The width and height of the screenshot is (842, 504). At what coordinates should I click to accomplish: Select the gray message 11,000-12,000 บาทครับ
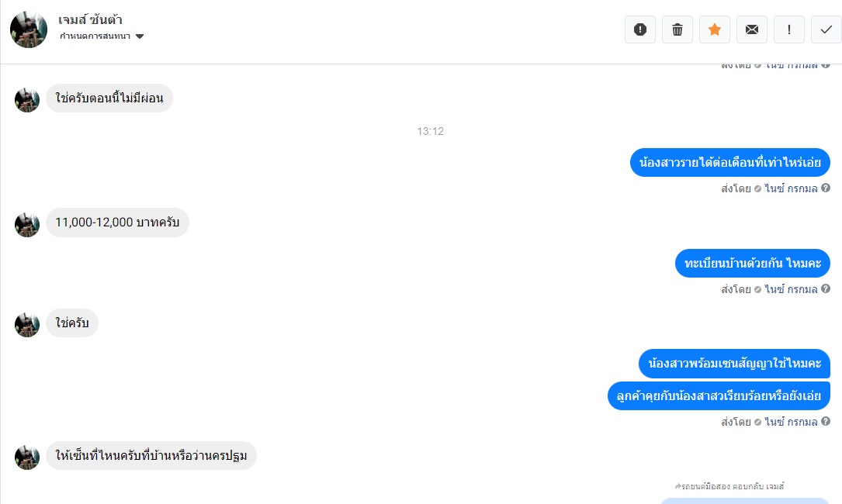(x=117, y=223)
